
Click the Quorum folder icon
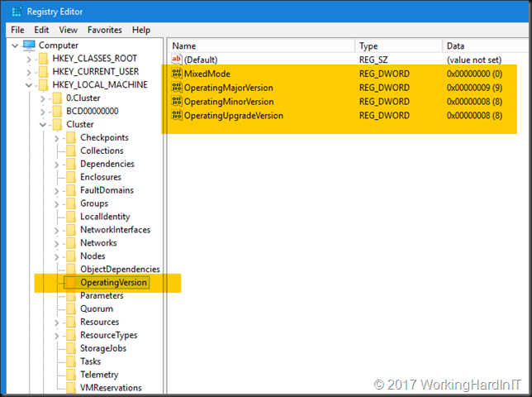click(x=71, y=309)
